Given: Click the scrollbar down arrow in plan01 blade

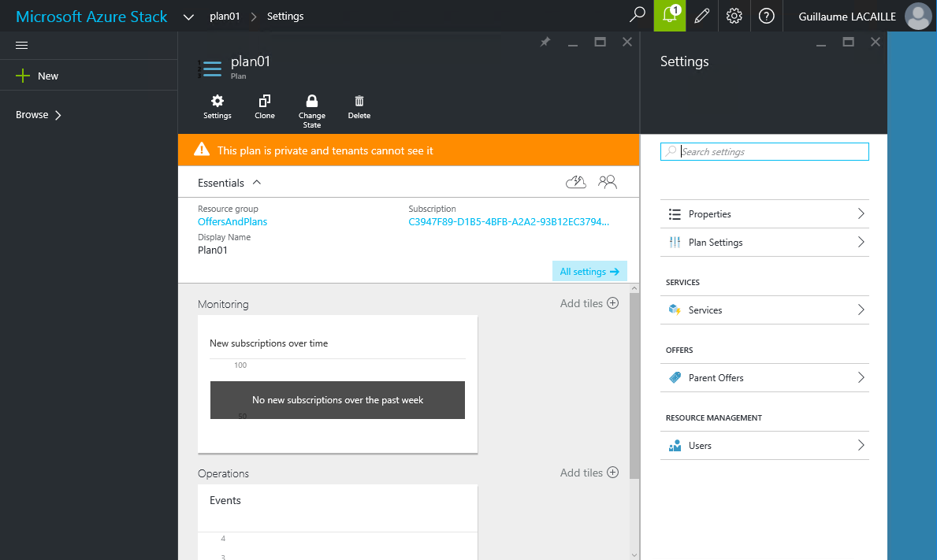Looking at the screenshot, I should coord(634,554).
